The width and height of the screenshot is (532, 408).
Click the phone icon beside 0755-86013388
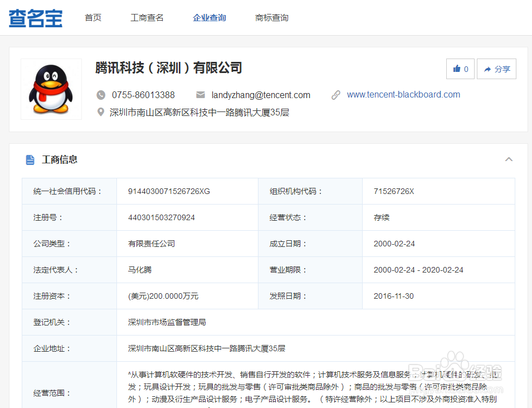click(x=101, y=95)
